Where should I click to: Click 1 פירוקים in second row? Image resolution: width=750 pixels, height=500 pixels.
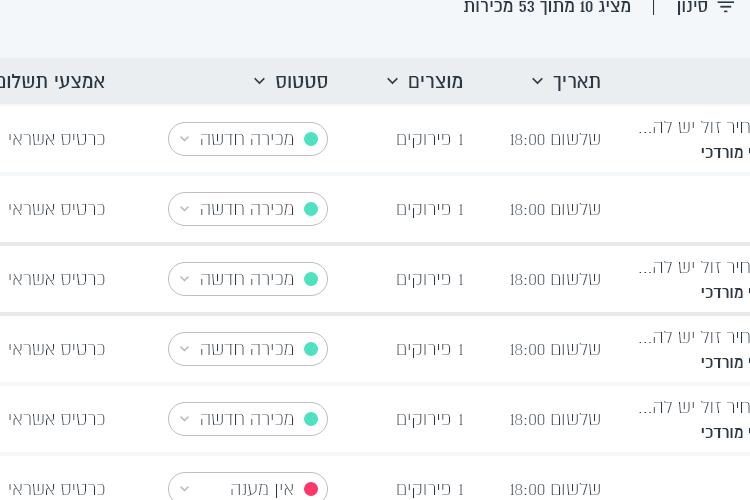coord(430,209)
